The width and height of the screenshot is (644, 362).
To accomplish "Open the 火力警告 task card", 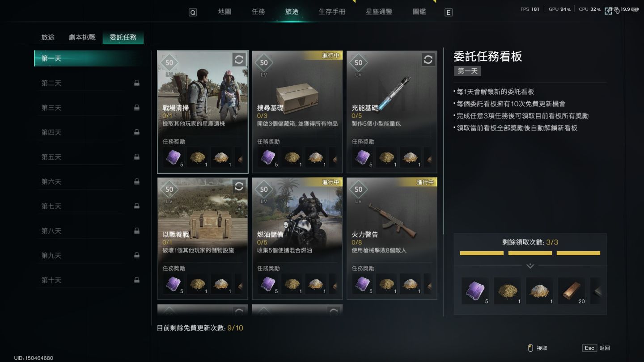I will 392,238.
